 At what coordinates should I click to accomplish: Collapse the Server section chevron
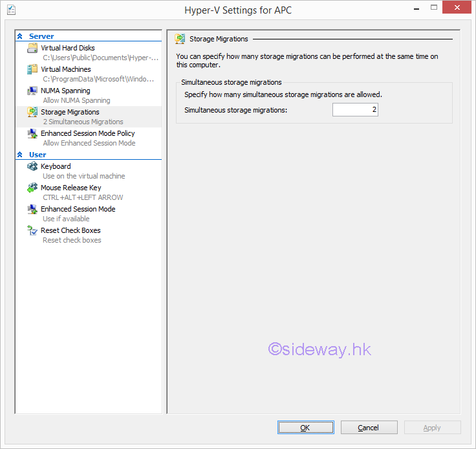pos(20,36)
